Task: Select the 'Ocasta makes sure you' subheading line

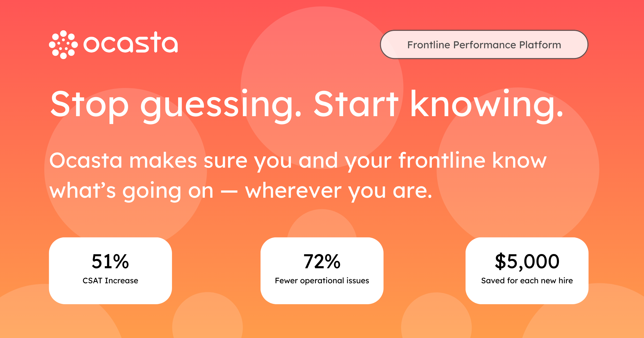Action: tap(170, 161)
